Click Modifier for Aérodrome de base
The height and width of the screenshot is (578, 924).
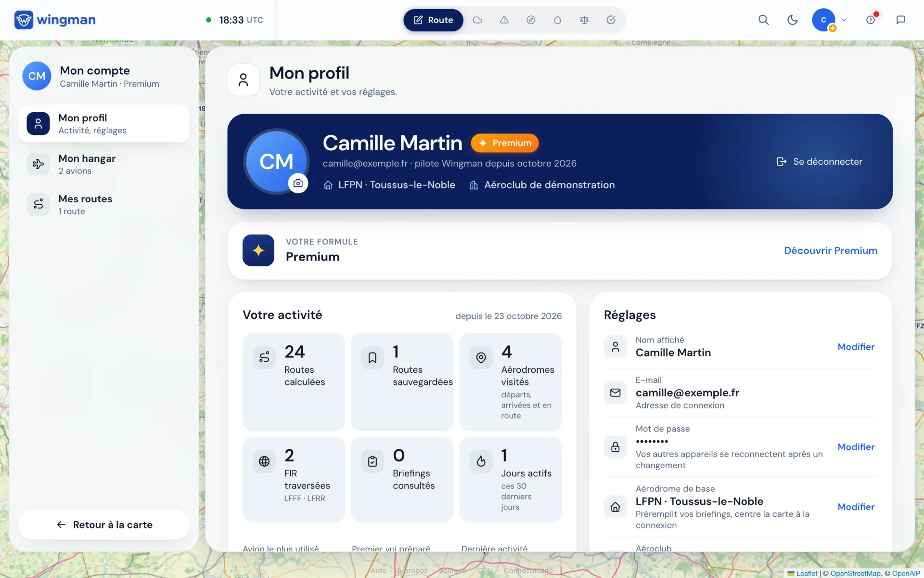pyautogui.click(x=856, y=507)
